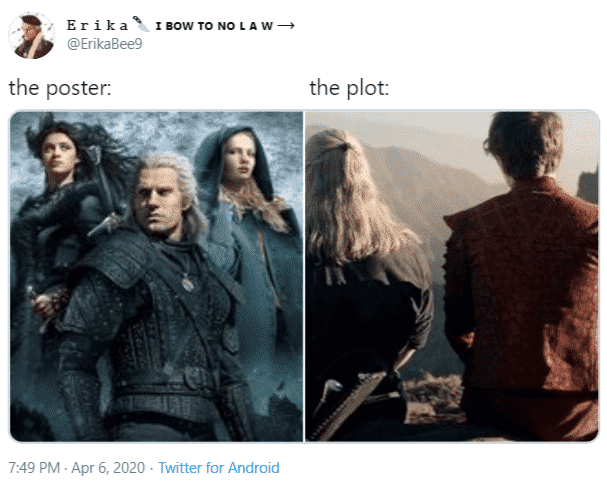Click the 'the plot:' tweet text
Image resolution: width=607 pixels, height=485 pixels.
point(349,88)
